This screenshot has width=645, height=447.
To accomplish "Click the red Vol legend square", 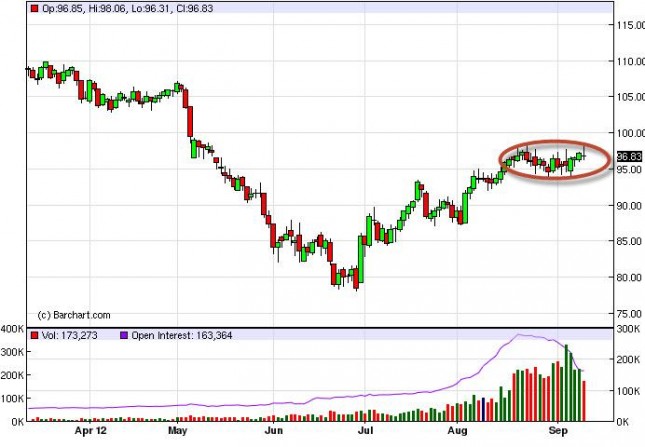I will [x=35, y=336].
